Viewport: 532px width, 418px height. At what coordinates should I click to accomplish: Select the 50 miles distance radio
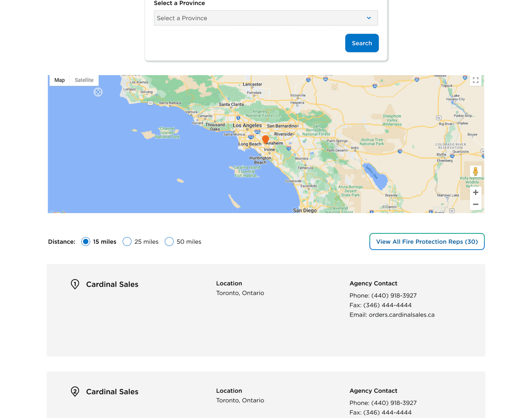(x=169, y=241)
